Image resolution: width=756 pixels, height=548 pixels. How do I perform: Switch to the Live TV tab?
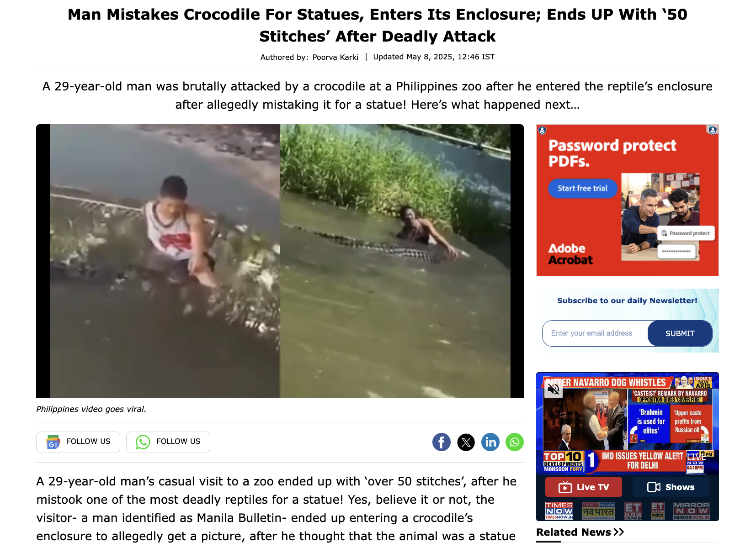(584, 487)
